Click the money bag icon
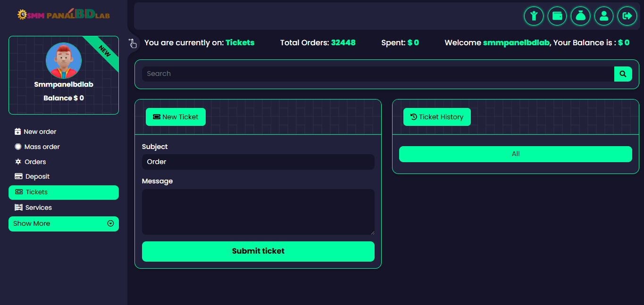 [x=580, y=16]
